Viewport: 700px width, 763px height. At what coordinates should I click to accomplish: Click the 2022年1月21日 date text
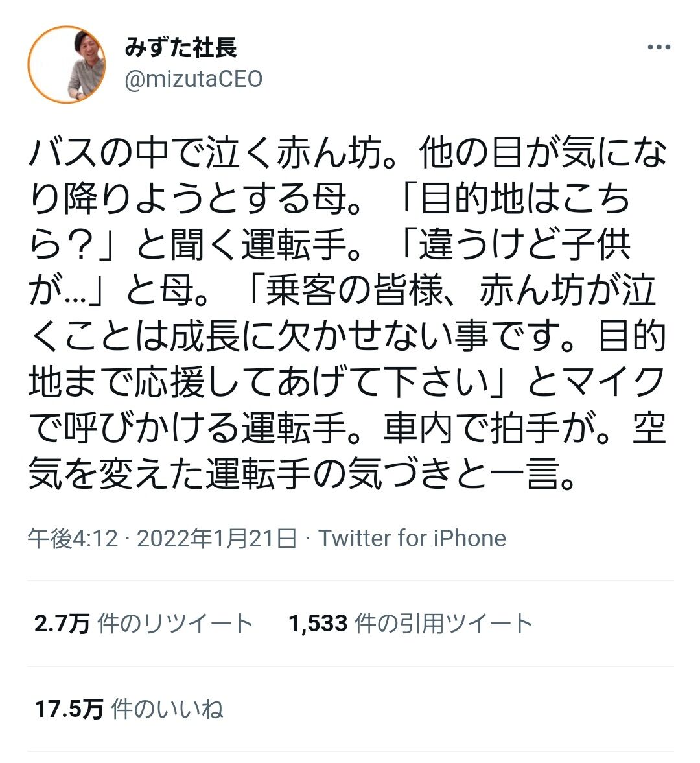point(216,538)
